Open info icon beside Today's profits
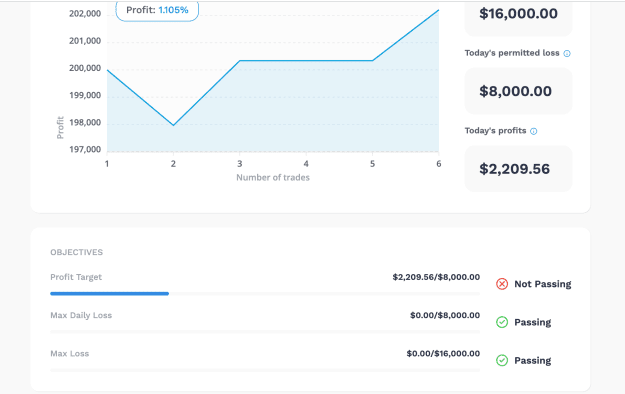 [x=534, y=131]
